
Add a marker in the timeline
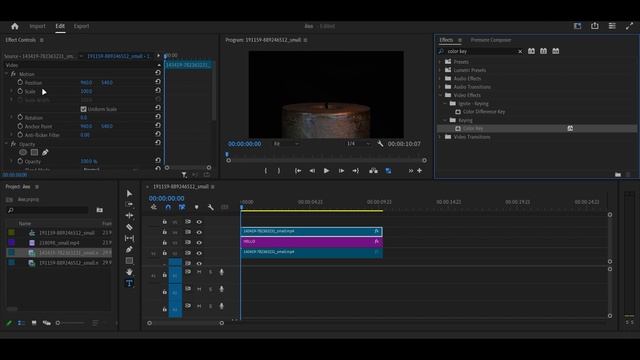tap(196, 207)
